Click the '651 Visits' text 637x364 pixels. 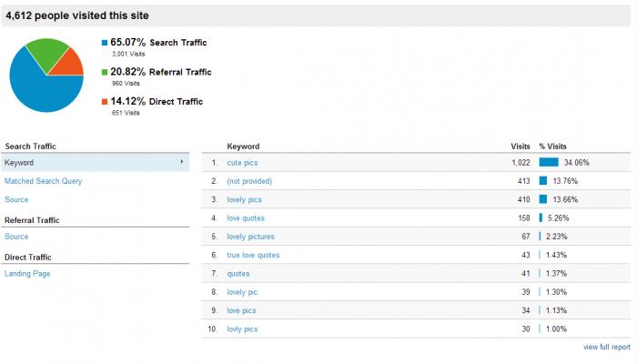click(x=126, y=113)
